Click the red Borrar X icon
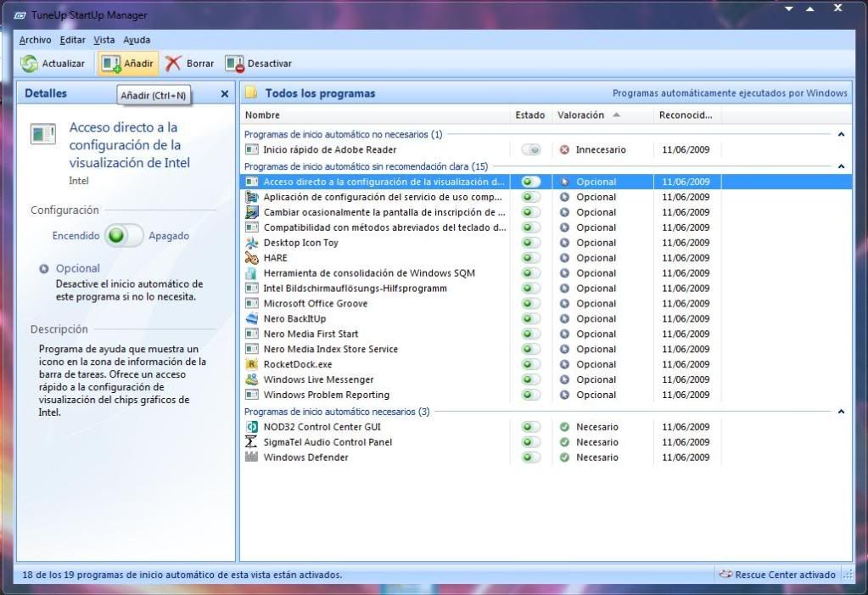 (173, 64)
